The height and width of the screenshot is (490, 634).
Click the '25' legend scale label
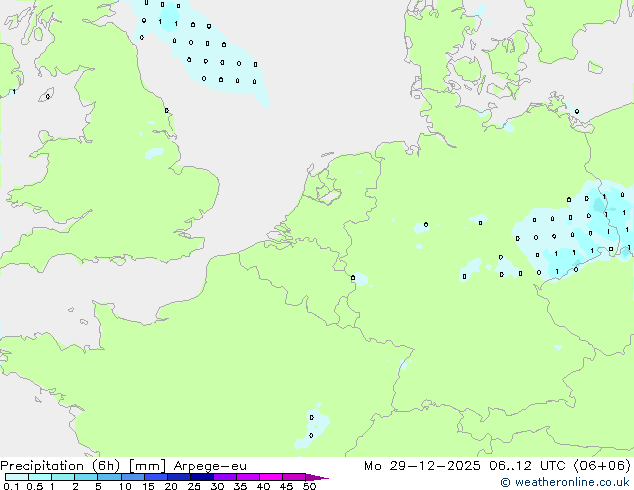[x=194, y=486]
